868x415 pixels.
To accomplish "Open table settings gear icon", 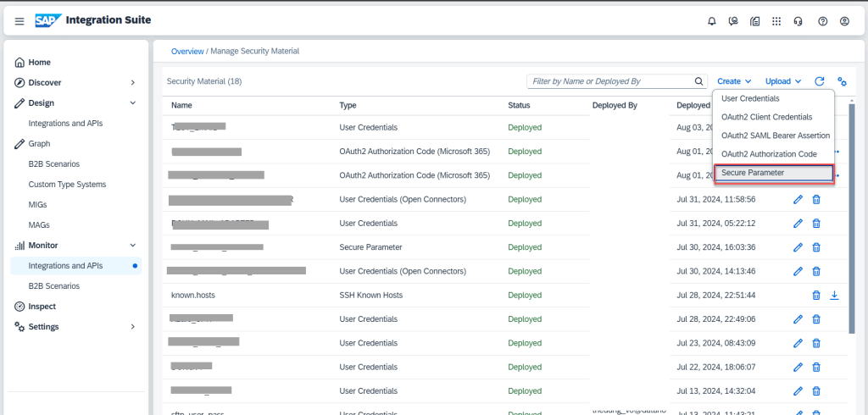I will point(843,81).
